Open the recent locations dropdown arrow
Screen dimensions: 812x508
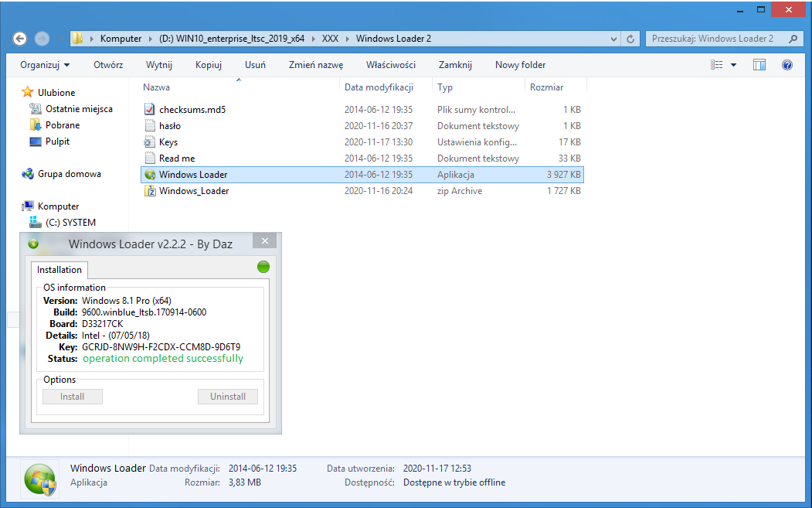61,39
